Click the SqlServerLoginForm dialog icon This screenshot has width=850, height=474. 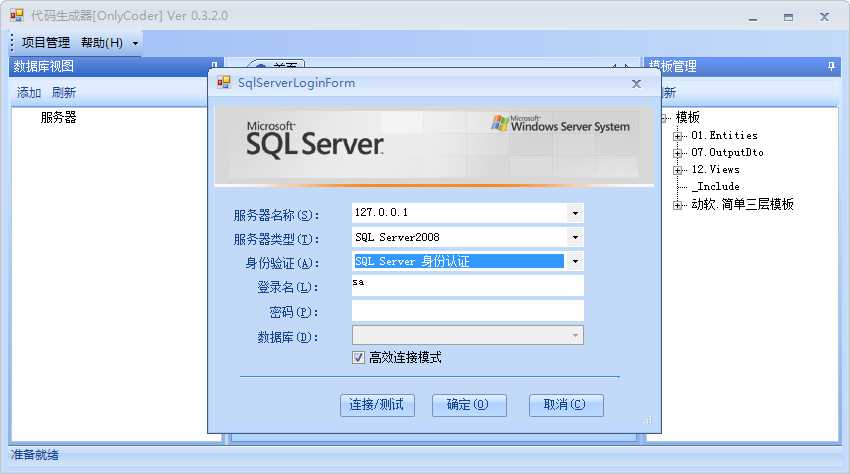point(224,82)
